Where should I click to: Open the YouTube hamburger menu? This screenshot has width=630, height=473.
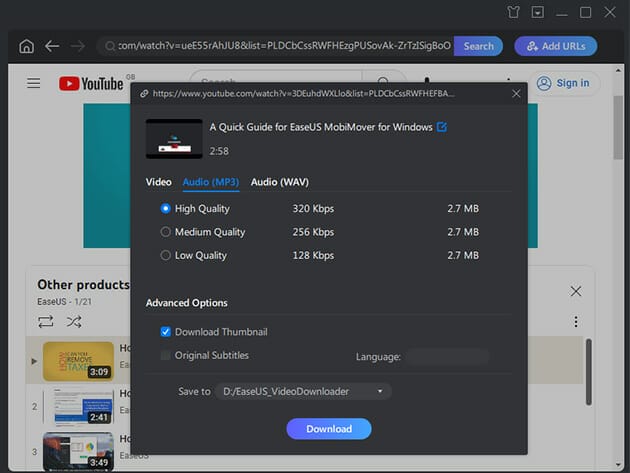[x=34, y=83]
